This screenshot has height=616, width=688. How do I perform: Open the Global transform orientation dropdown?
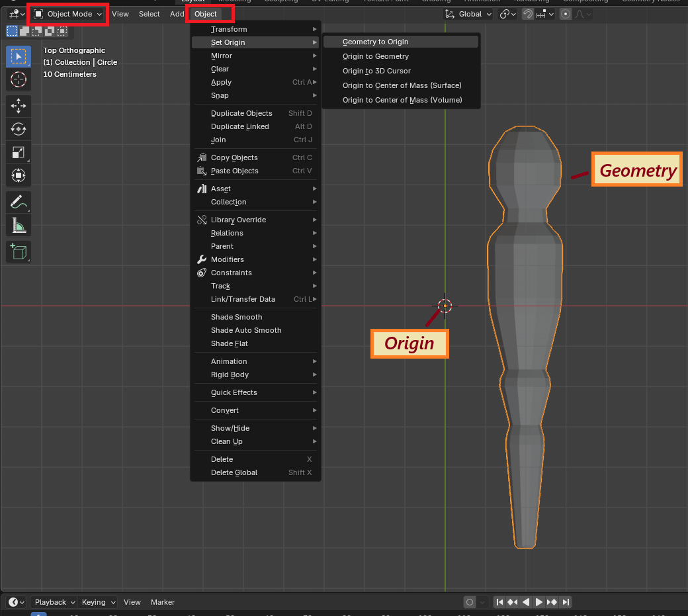pyautogui.click(x=468, y=14)
